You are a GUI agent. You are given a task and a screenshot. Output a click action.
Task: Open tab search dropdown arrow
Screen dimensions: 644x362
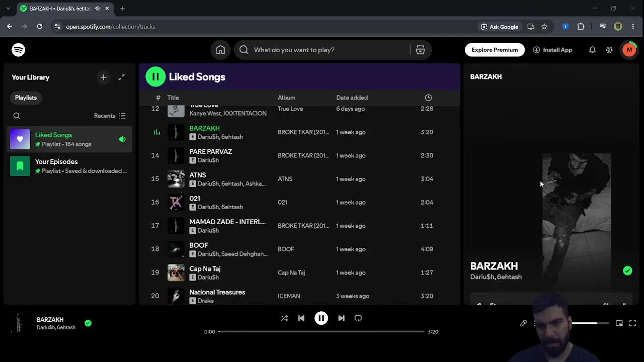point(8,9)
